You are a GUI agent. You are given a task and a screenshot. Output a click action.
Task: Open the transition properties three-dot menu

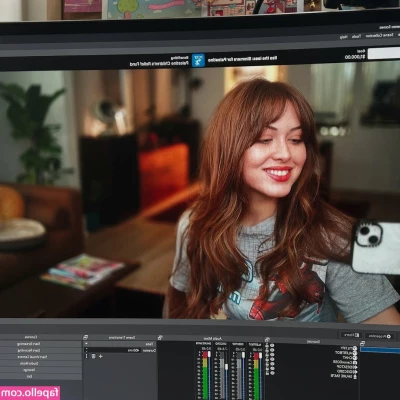coord(86,356)
